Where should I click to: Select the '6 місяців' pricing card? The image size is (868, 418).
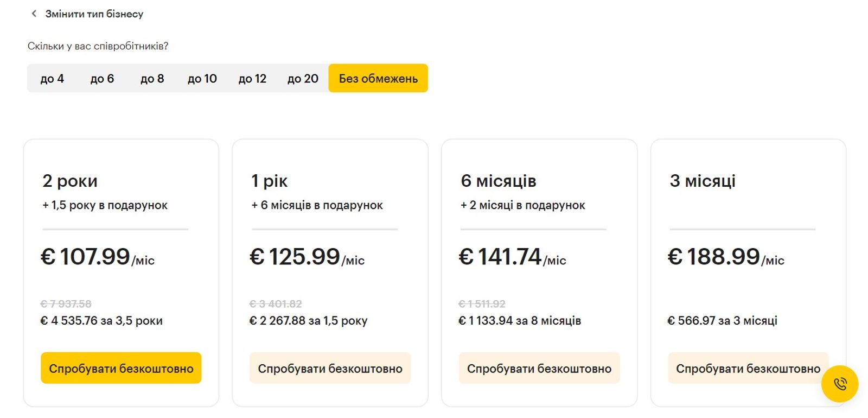(x=540, y=228)
